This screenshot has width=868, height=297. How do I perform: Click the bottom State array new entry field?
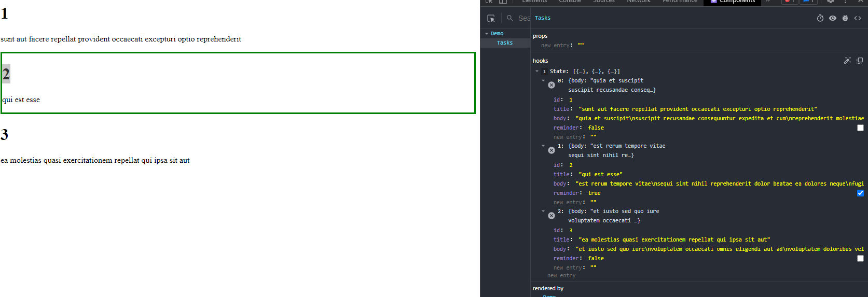pyautogui.click(x=561, y=276)
